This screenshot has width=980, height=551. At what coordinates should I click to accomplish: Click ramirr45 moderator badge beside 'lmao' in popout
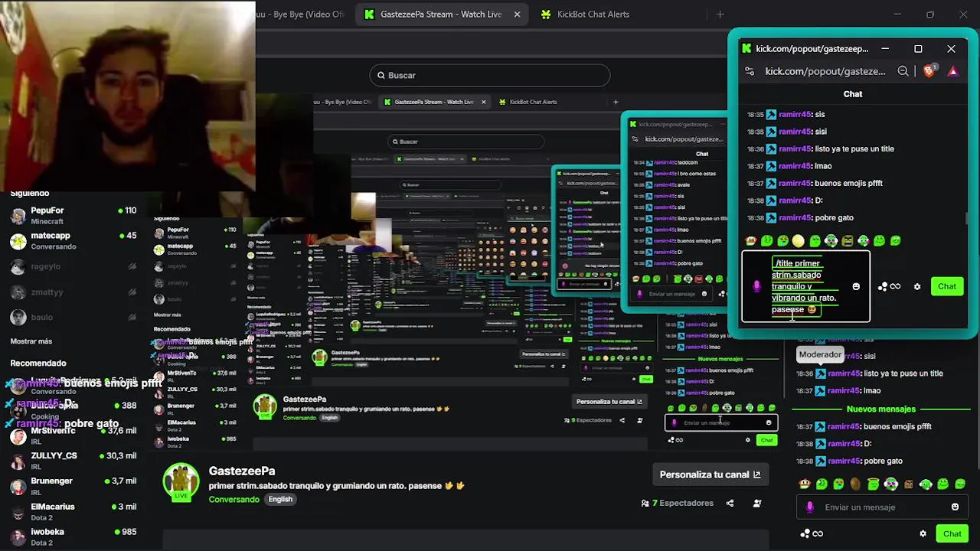[x=771, y=166]
